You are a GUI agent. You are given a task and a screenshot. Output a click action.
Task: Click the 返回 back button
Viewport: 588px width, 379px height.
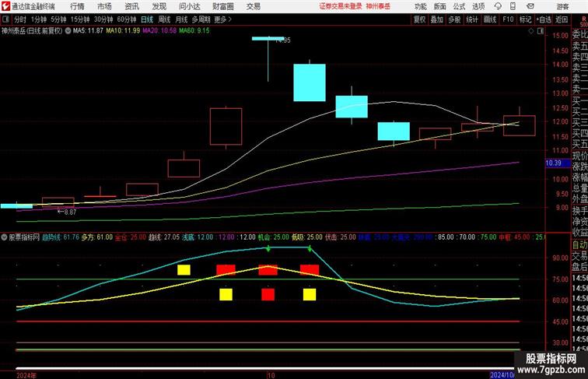[562, 19]
